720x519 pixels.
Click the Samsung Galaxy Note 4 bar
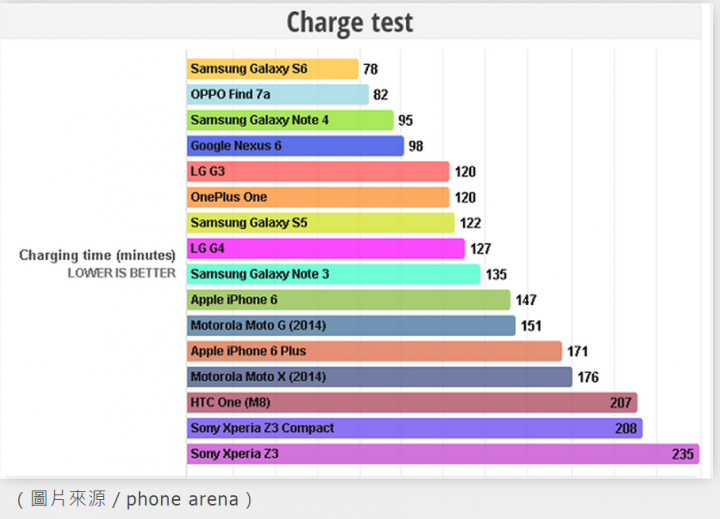click(x=290, y=120)
